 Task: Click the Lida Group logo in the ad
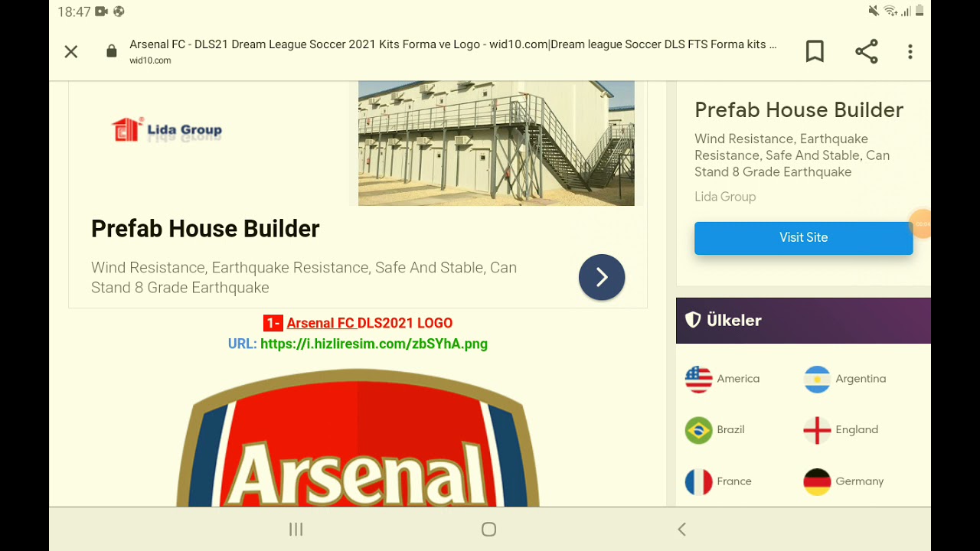point(167,130)
